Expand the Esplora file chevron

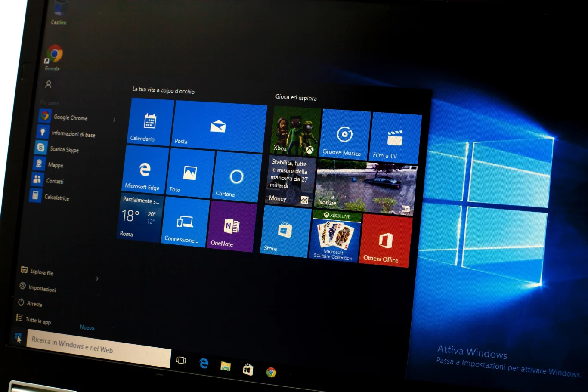pos(97,278)
